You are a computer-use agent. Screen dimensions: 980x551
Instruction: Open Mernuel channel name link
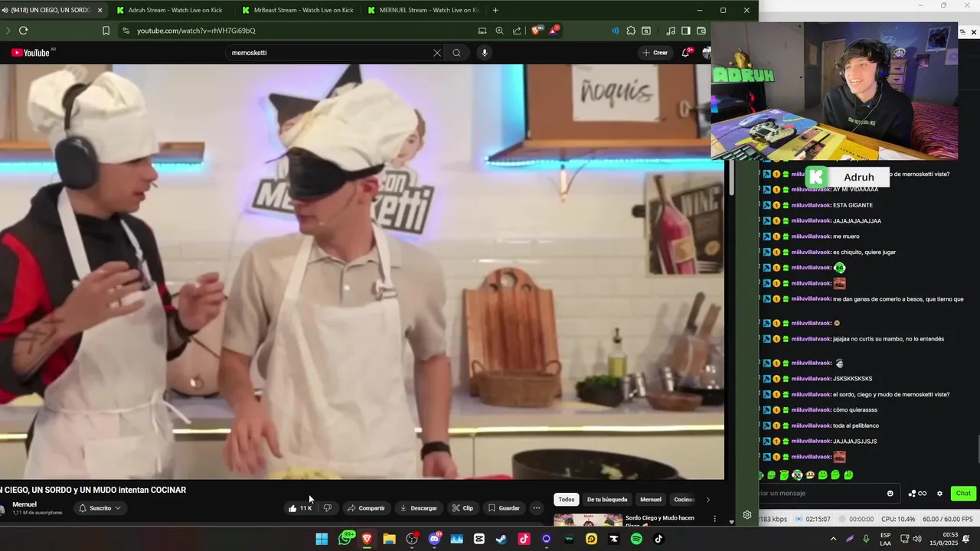coord(24,504)
